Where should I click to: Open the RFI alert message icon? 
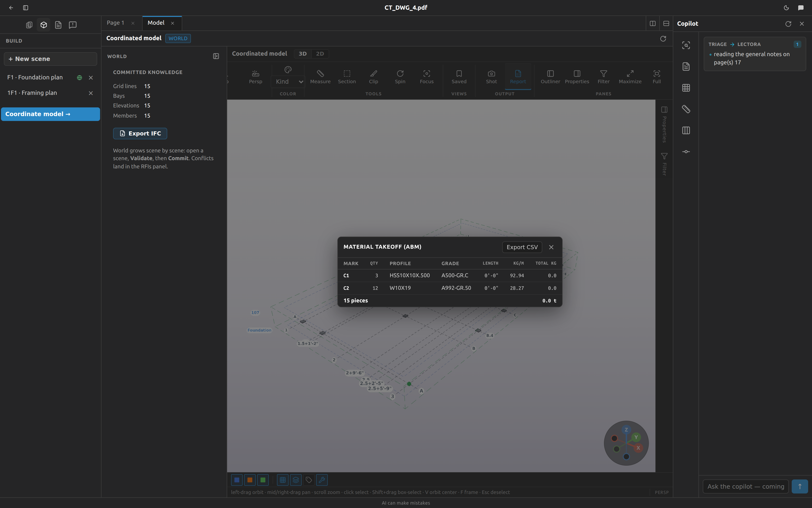coord(73,25)
